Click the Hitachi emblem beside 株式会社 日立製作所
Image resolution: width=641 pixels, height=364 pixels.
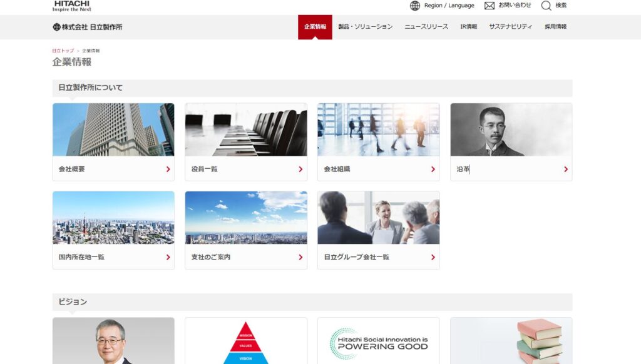pos(56,27)
